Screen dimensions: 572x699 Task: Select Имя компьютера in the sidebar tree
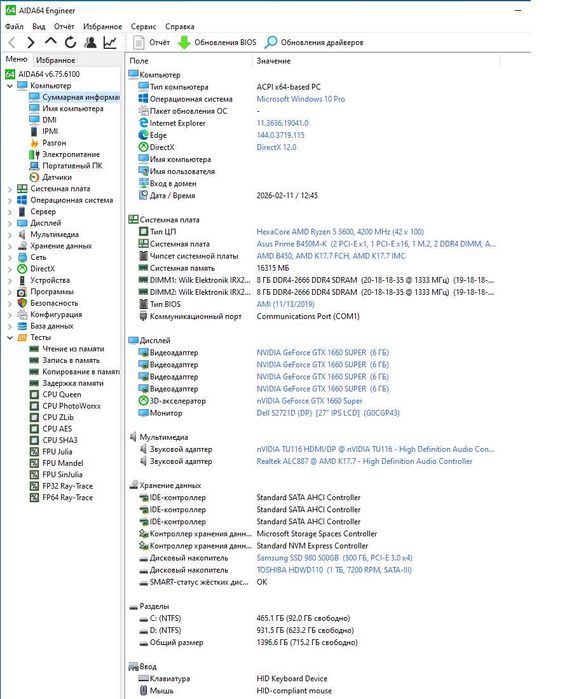pos(73,108)
